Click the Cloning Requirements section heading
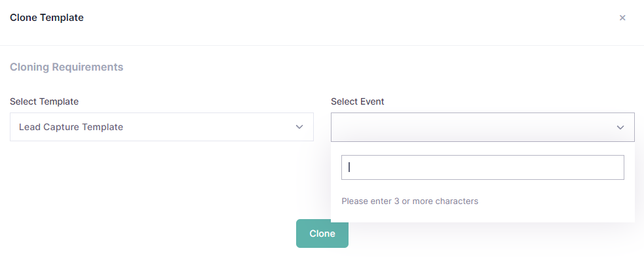This screenshot has height=276, width=644. click(66, 67)
